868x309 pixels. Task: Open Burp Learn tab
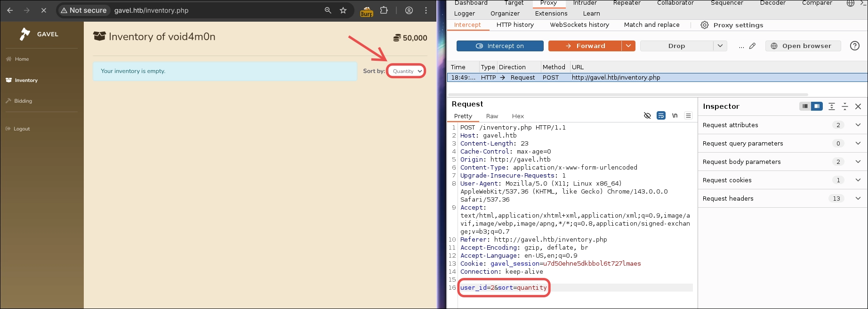592,13
